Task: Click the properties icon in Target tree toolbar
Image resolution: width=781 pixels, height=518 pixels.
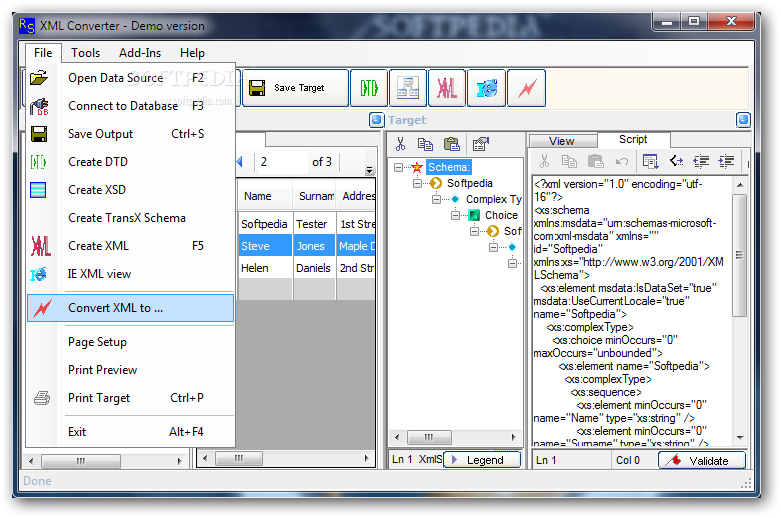Action: [x=481, y=144]
